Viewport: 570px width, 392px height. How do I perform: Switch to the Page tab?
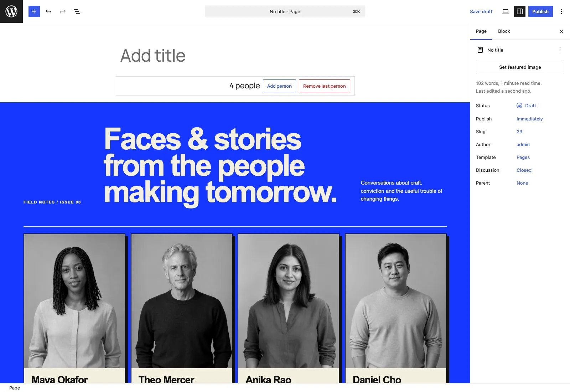point(481,31)
